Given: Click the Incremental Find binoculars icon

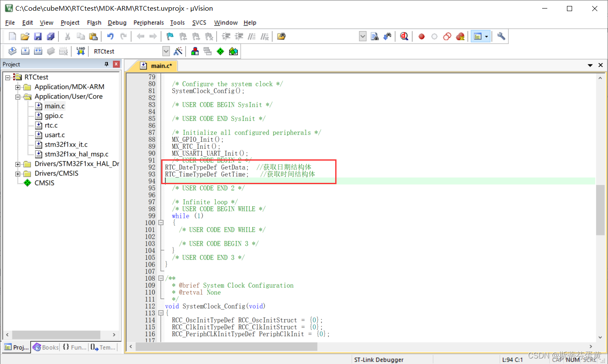Looking at the screenshot, I should point(387,36).
